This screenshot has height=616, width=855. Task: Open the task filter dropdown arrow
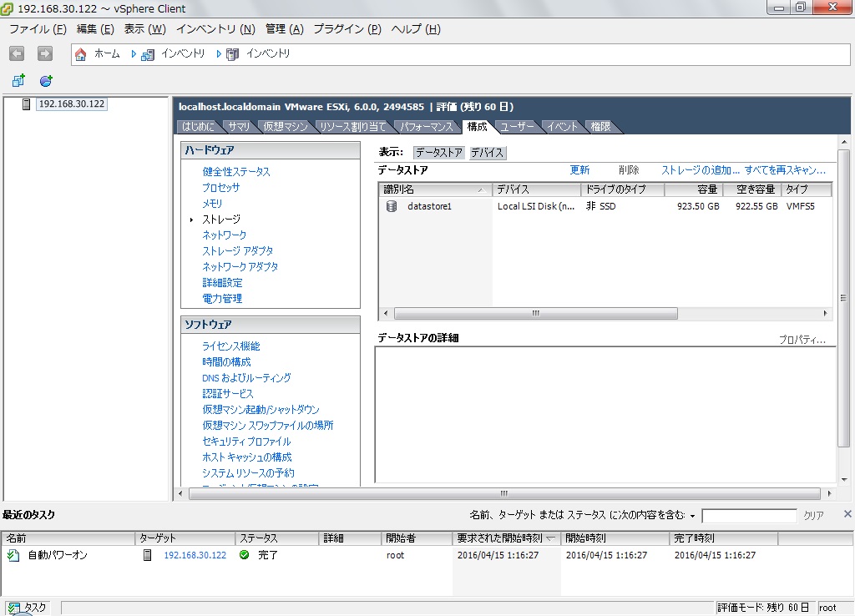(692, 516)
